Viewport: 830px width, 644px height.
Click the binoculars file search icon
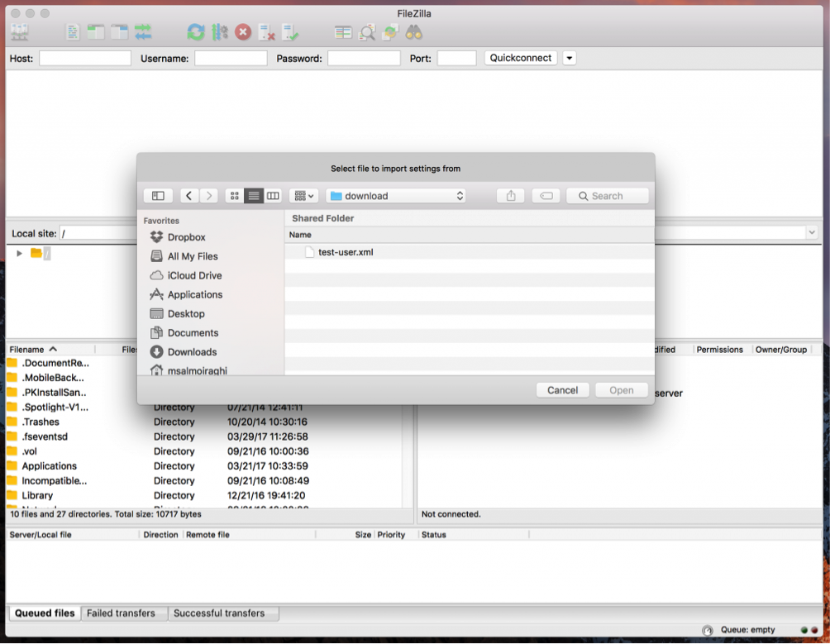pyautogui.click(x=414, y=33)
